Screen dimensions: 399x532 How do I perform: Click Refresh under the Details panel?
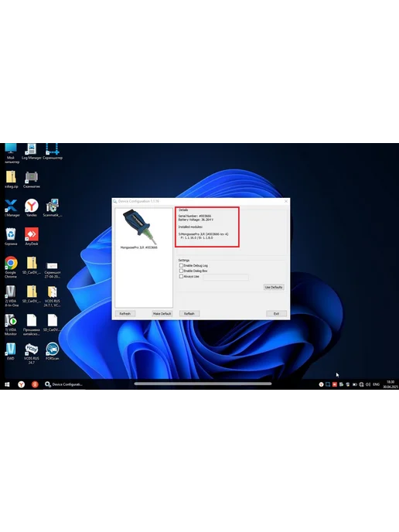click(x=189, y=313)
